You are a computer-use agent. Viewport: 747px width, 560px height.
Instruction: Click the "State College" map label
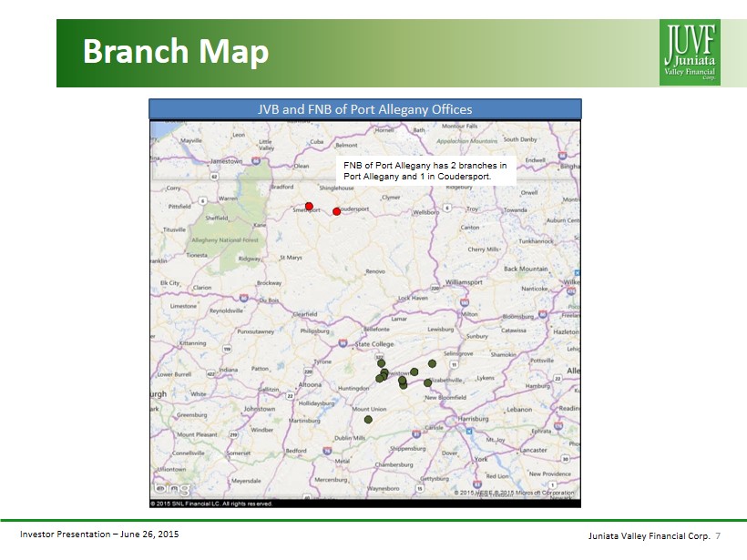(374, 344)
